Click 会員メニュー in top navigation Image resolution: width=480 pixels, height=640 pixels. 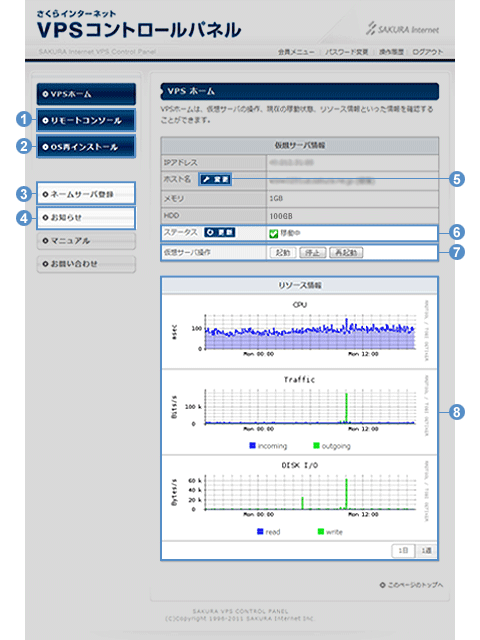point(296,52)
